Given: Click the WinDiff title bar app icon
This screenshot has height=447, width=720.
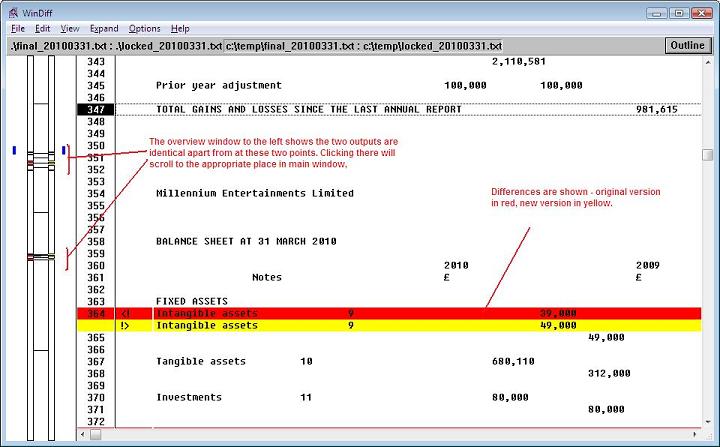Looking at the screenshot, I should [x=13, y=12].
